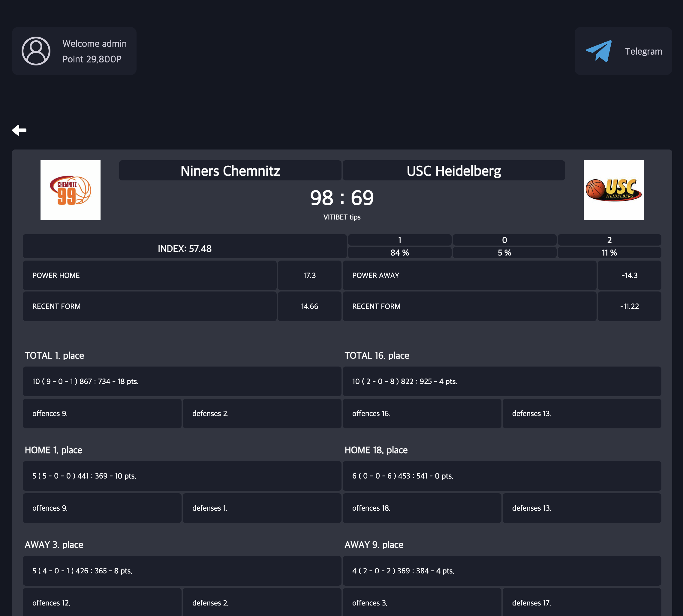The height and width of the screenshot is (616, 683).
Task: Click the white back arrow icon
Action: pos(19,130)
